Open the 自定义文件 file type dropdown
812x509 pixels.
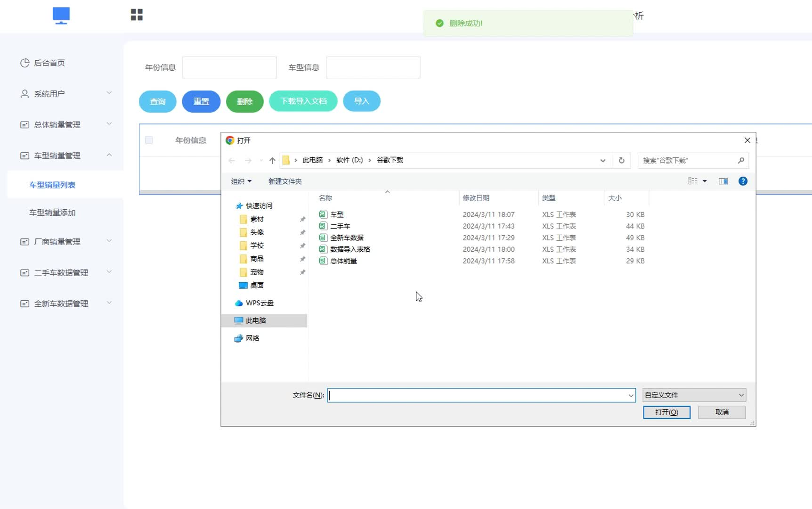click(694, 395)
